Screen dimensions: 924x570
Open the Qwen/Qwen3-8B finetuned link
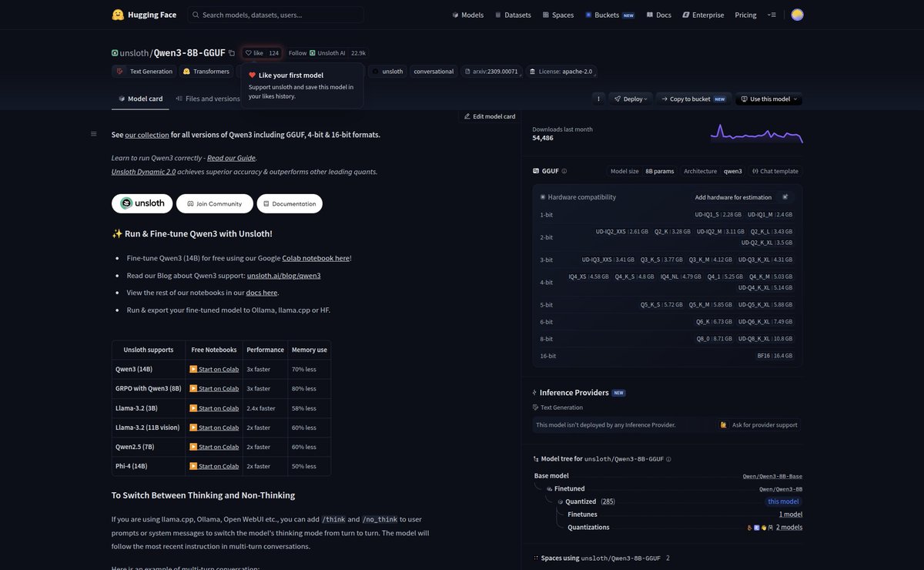click(781, 489)
